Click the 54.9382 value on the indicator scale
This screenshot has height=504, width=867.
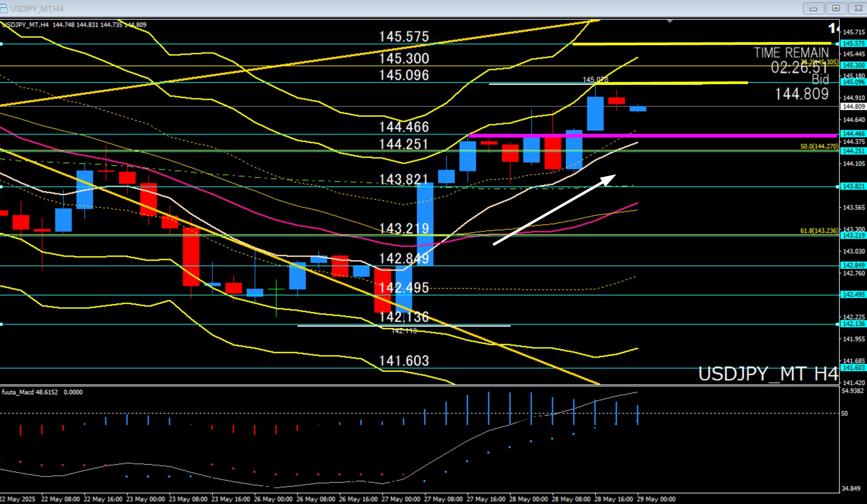coord(853,391)
